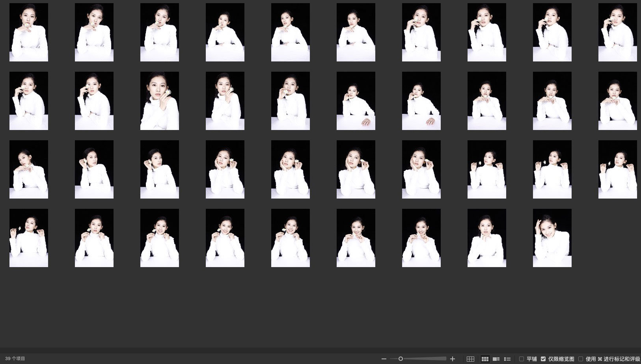
Task: Click the lock thumbnail grid icon
Action: 470,359
